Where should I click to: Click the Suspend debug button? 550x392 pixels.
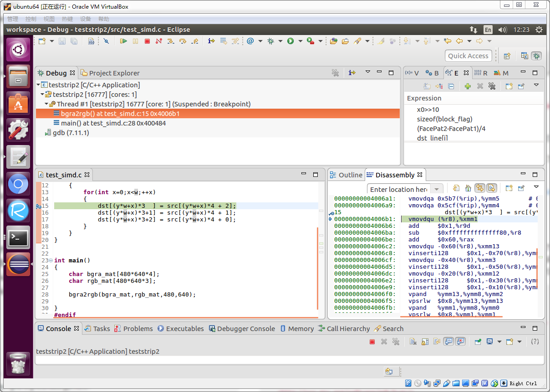tap(135, 41)
